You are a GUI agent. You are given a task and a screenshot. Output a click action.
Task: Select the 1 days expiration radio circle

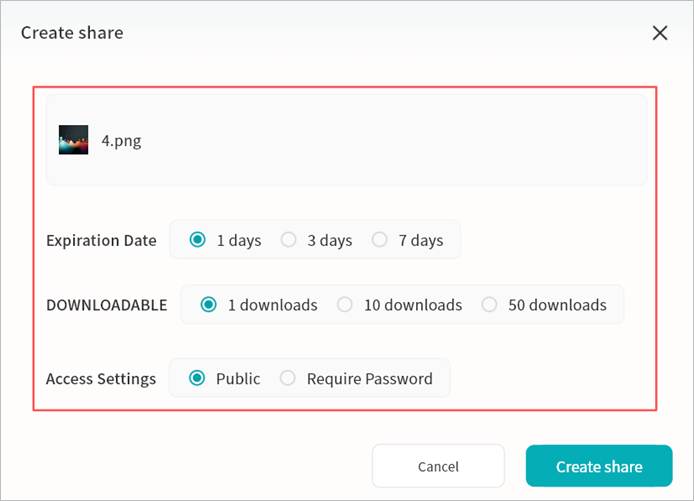tap(198, 240)
